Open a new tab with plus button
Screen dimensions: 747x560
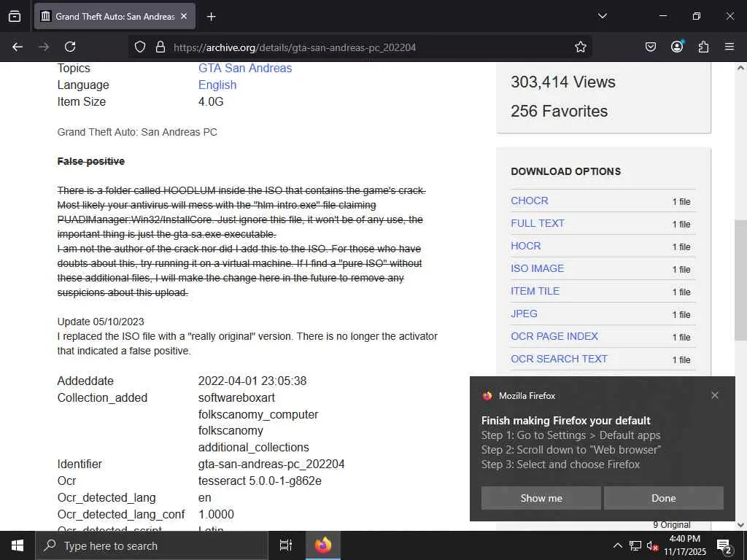point(211,17)
